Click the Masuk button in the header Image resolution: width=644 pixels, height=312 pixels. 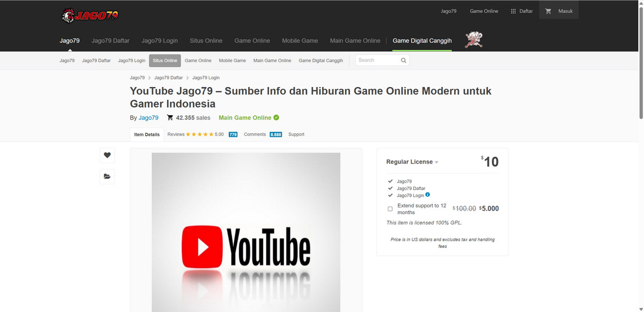point(565,11)
